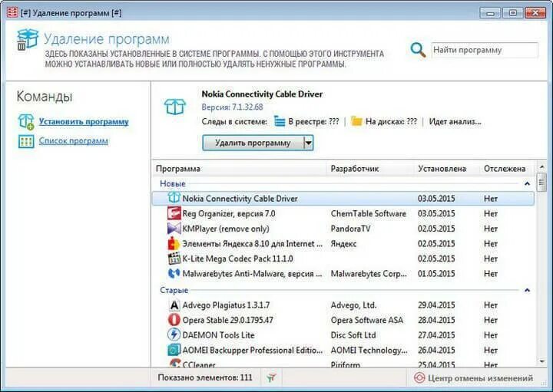This screenshot has width=553, height=392.
Task: Click 'ChemTable Software' developer cell
Action: click(368, 214)
